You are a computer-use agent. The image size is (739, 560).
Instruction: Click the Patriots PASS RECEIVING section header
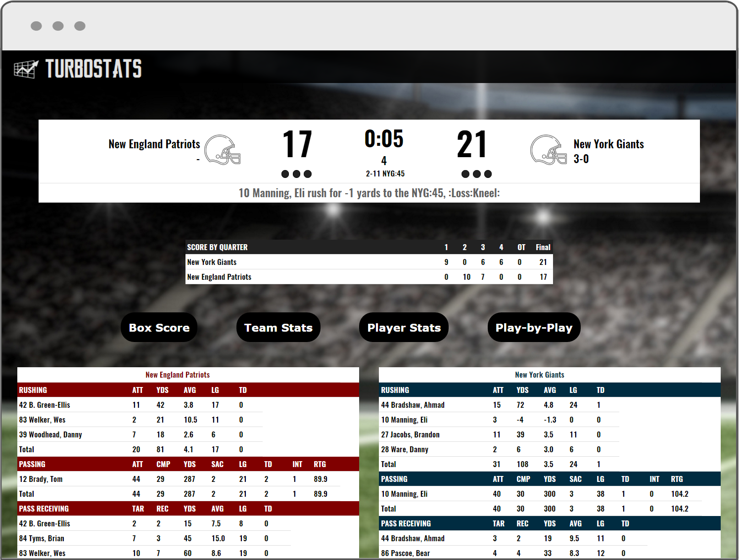(x=188, y=509)
